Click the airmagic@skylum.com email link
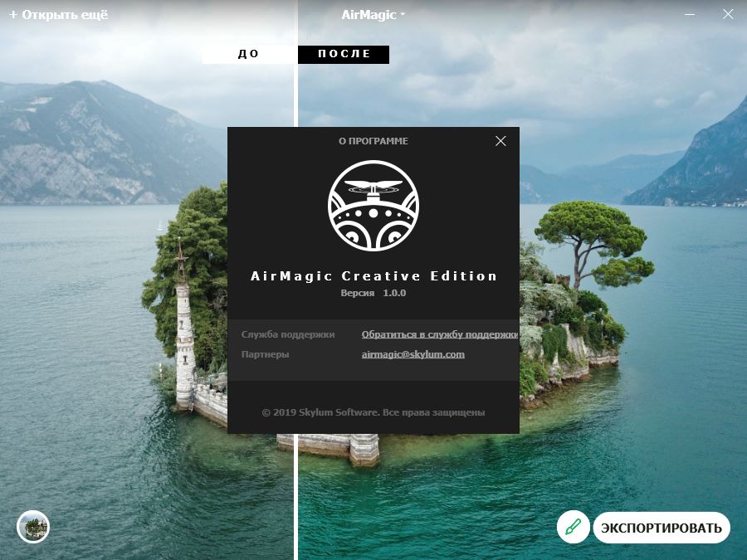Image resolution: width=747 pixels, height=560 pixels. pyautogui.click(x=413, y=354)
